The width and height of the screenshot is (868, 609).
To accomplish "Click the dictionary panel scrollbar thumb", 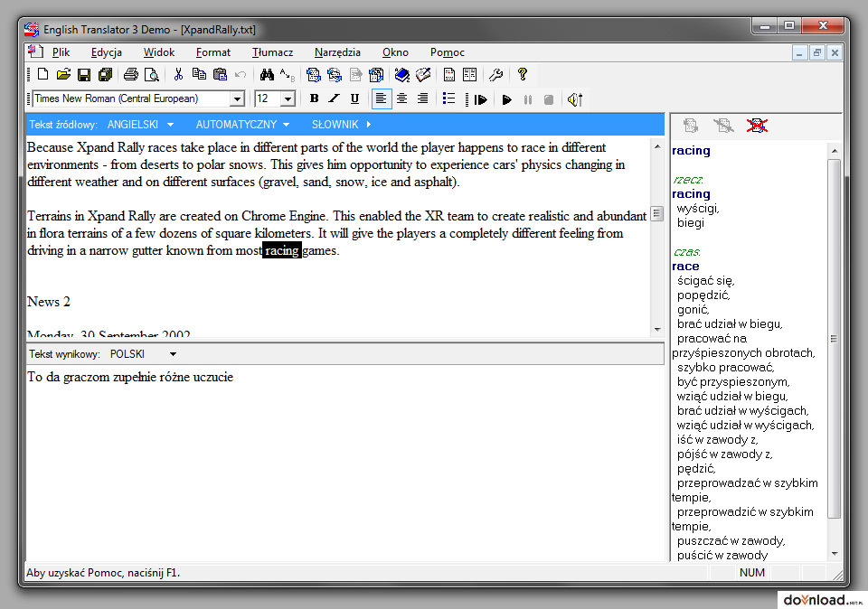I will coord(835,339).
